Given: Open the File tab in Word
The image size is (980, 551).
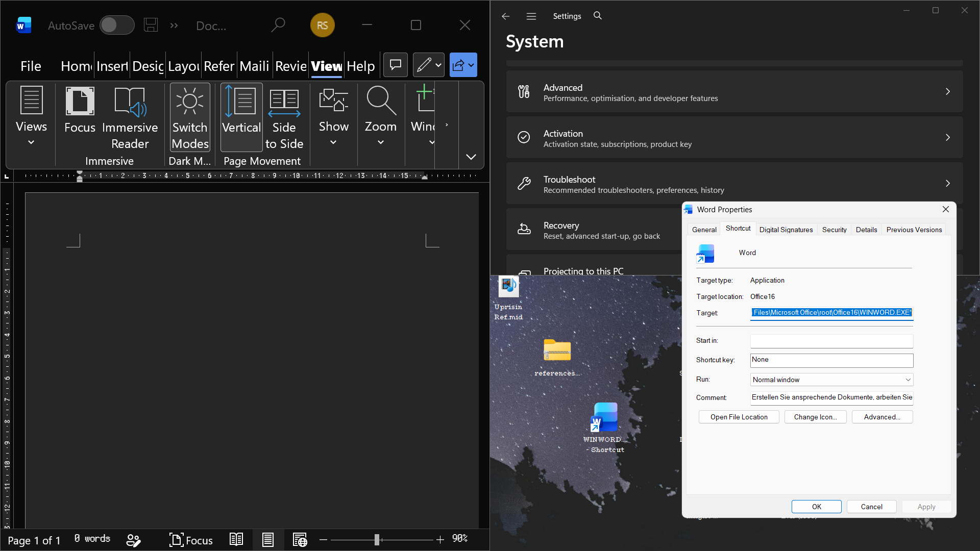Looking at the screenshot, I should pyautogui.click(x=31, y=66).
